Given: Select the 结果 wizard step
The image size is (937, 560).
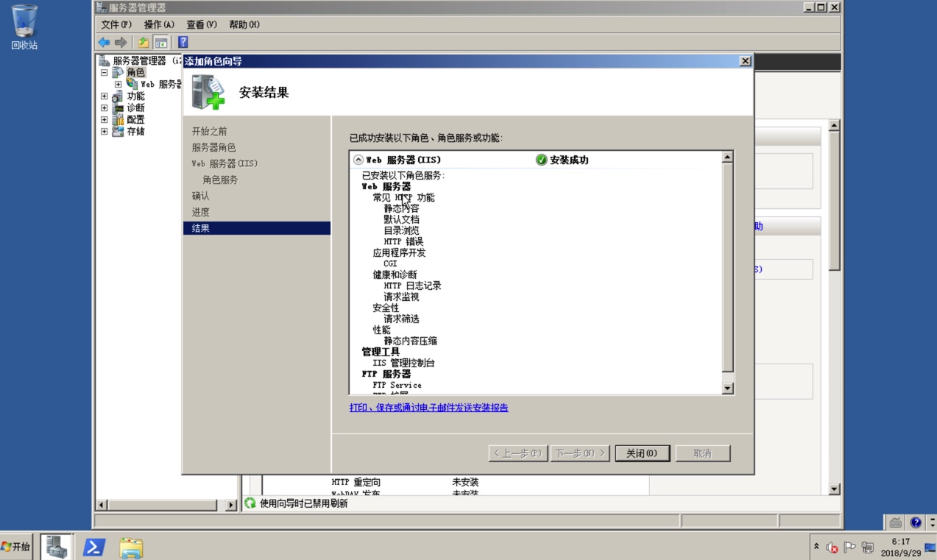Looking at the screenshot, I should click(257, 228).
